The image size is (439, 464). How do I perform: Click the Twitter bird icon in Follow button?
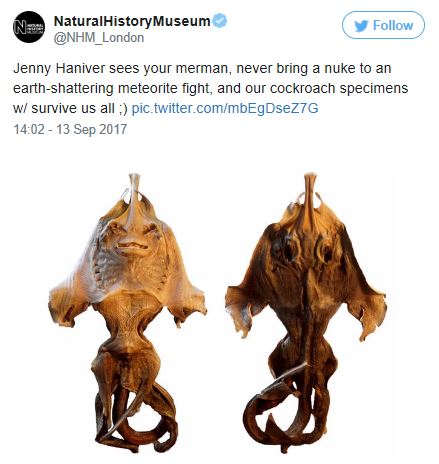tap(361, 25)
